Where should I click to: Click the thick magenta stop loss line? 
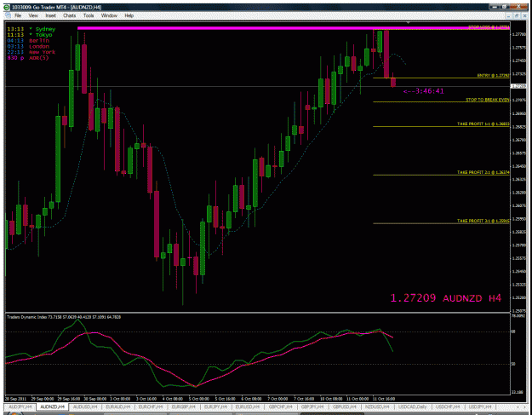point(294,28)
